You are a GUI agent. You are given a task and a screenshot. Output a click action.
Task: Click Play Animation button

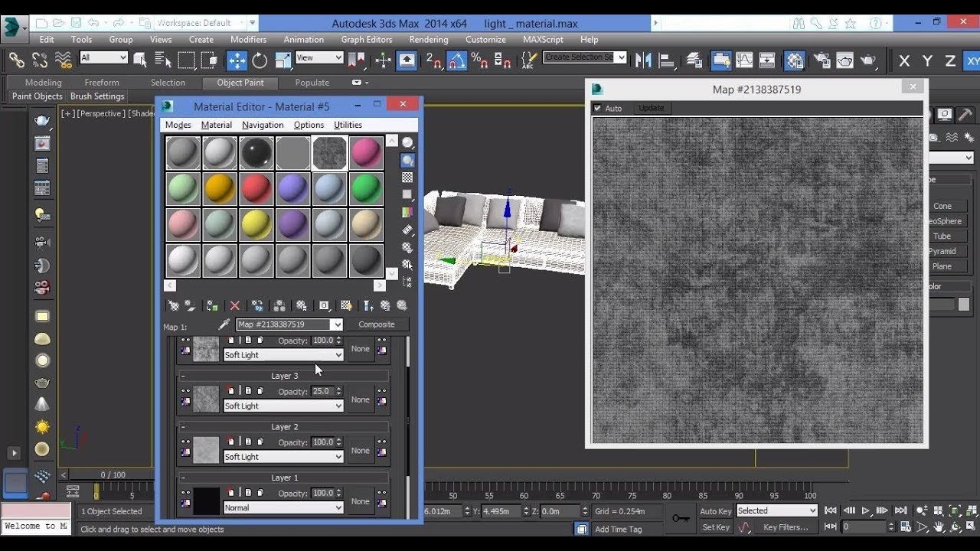pyautogui.click(x=867, y=510)
